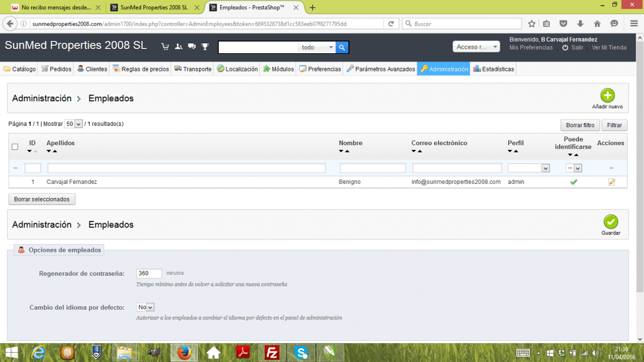
Task: Open the Puede identificarse filter dropdown
Action: 574,168
